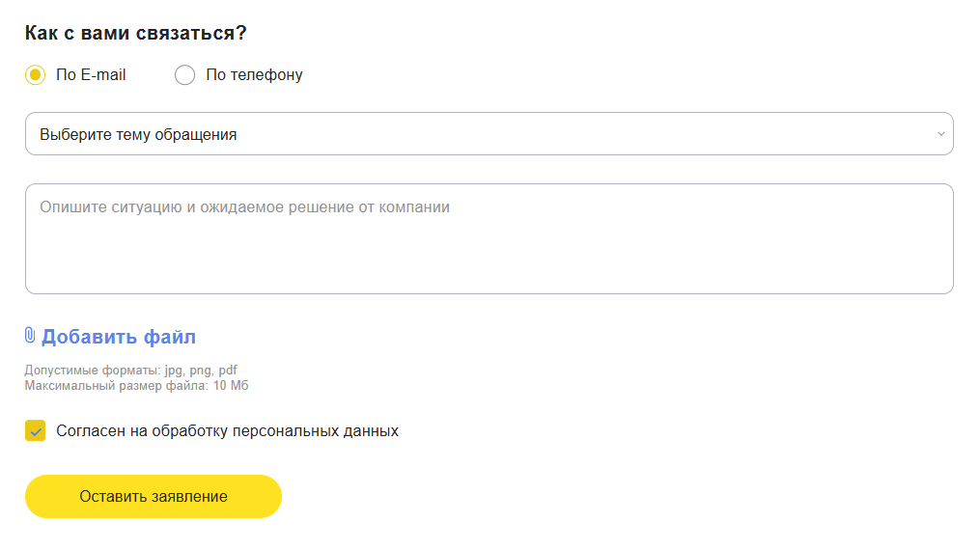Select the "По E-mail" radio button

click(36, 75)
